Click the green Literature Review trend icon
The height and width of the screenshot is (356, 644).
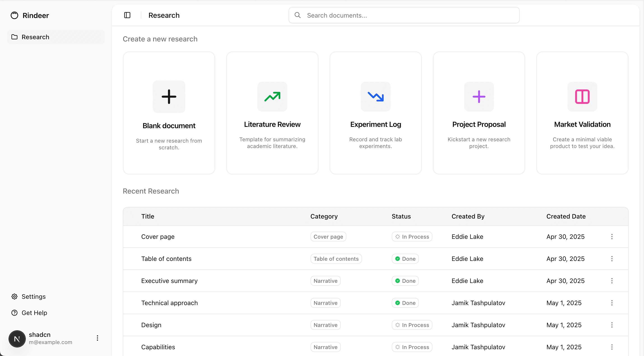[272, 97]
